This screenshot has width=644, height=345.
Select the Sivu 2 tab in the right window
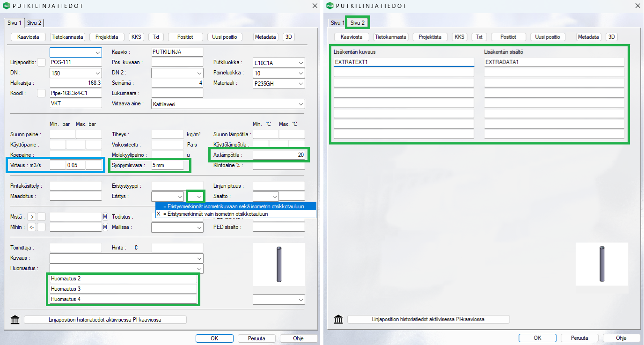358,22
